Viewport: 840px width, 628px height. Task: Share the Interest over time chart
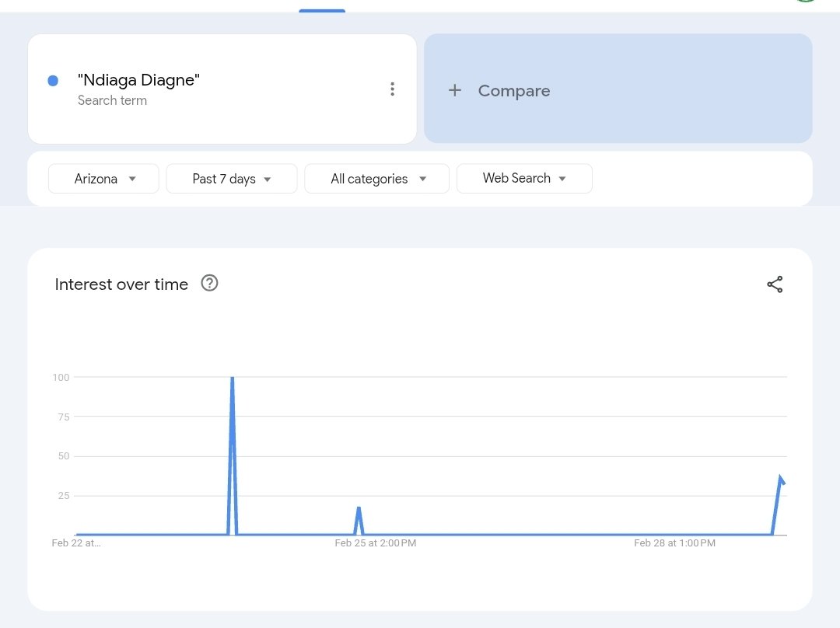click(x=775, y=284)
